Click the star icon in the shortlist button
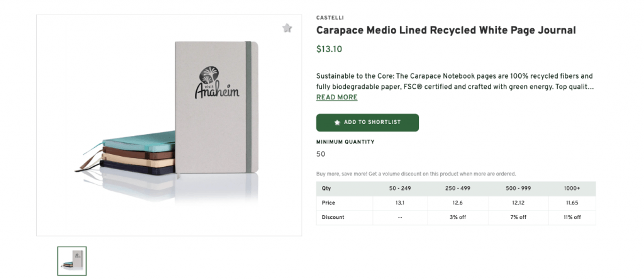This screenshot has height=280, width=644. pyautogui.click(x=337, y=123)
